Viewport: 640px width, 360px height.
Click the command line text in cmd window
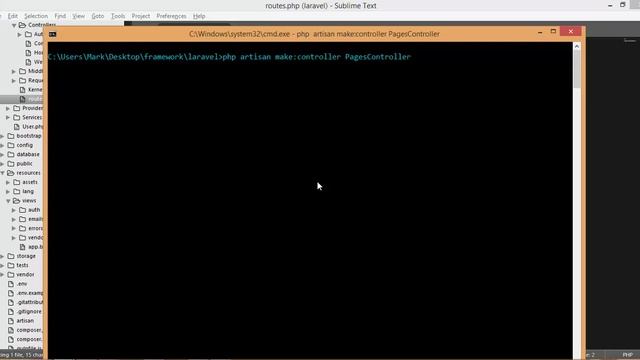pos(229,57)
